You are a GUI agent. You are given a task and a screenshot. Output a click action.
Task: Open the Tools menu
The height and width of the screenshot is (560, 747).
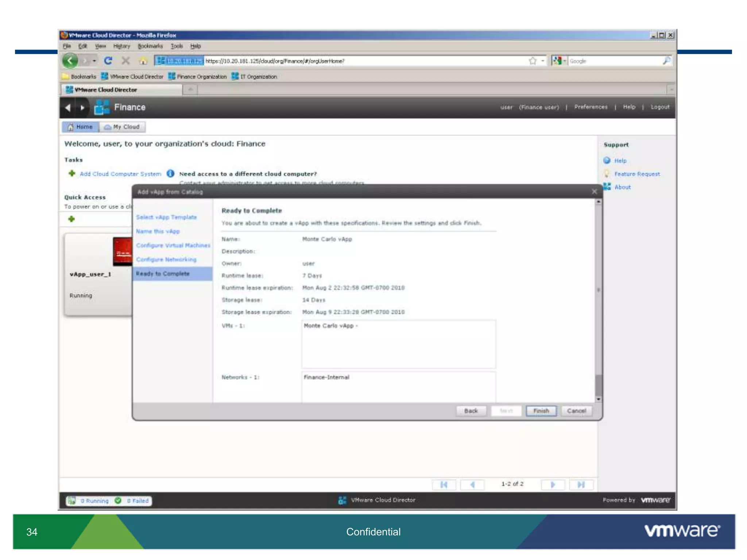click(177, 46)
